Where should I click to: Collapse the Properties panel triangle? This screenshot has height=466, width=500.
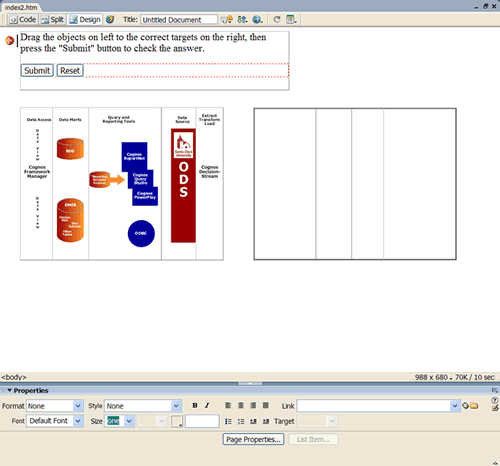(9, 390)
